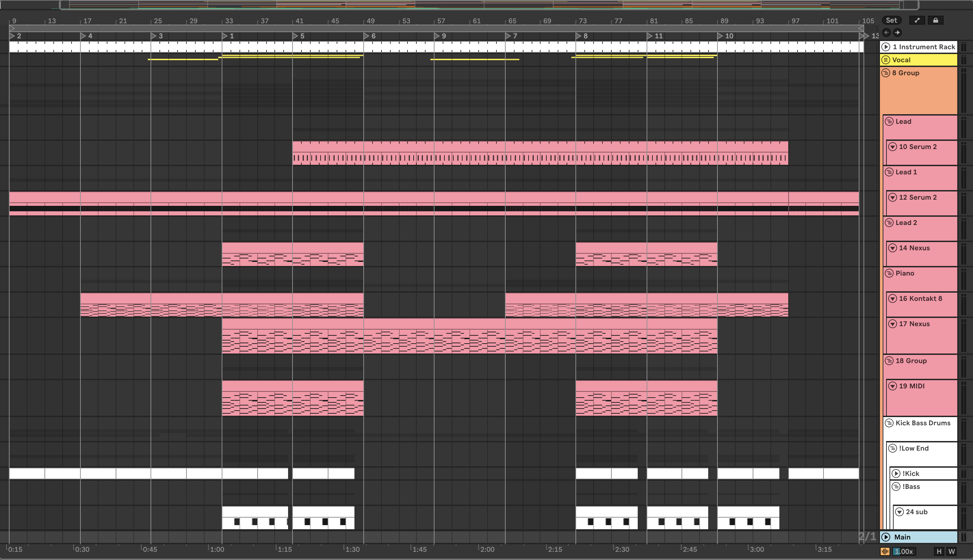Fold the !Bass group
The image size is (973, 560).
[x=896, y=487]
